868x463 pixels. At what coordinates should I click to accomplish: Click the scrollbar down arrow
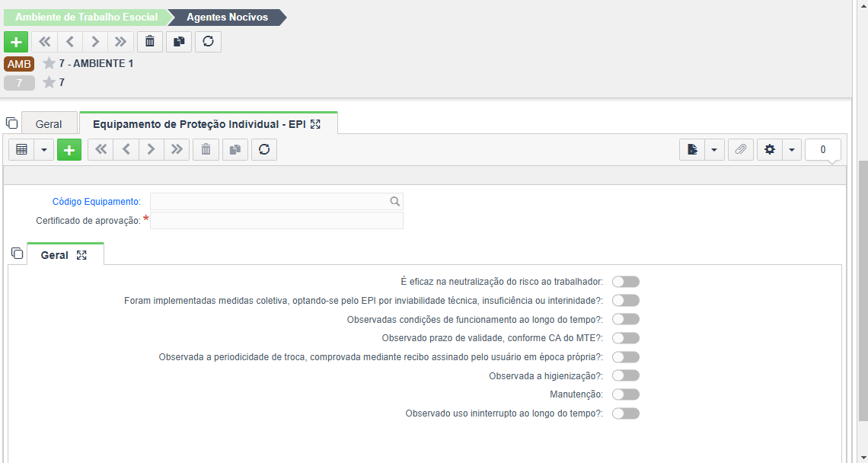point(863,457)
